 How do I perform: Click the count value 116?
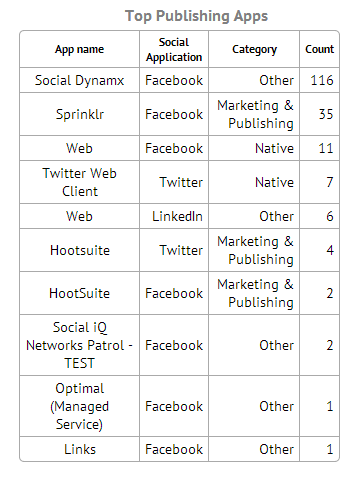tap(322, 80)
